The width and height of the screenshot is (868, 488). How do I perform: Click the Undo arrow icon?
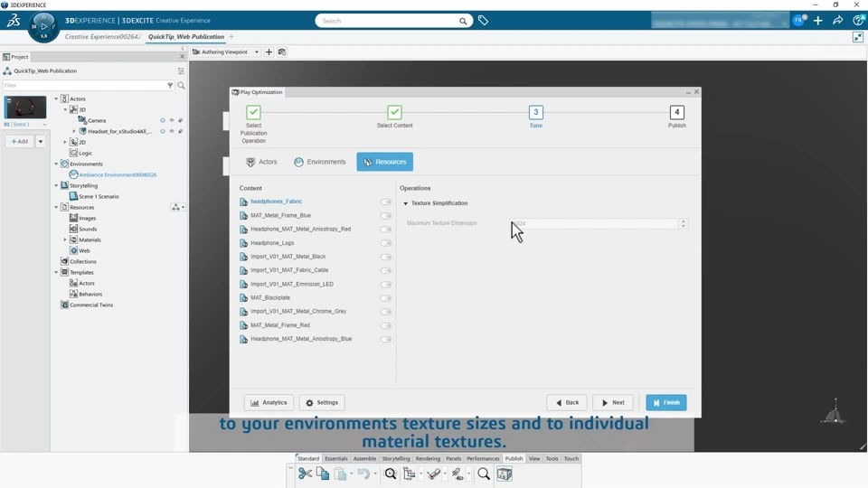pyautogui.click(x=363, y=474)
